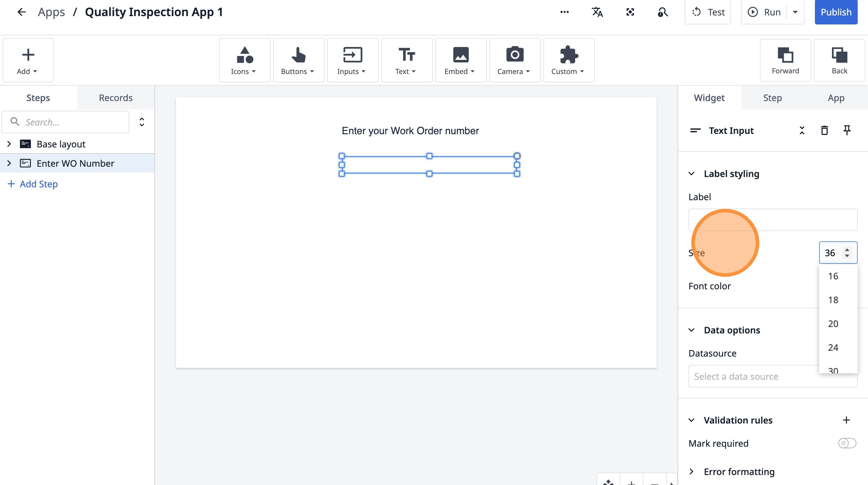Screen dimensions: 868x485
Task: Expand the Error formatting section
Action: coord(691,471)
